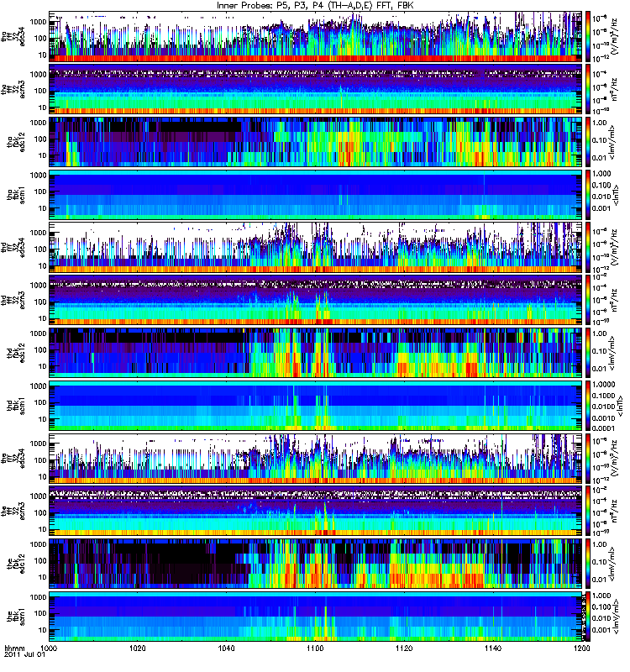The height and width of the screenshot is (672, 630).
Task: Click the 'thd fbk scm1' y-axis label
Action: click(16, 406)
